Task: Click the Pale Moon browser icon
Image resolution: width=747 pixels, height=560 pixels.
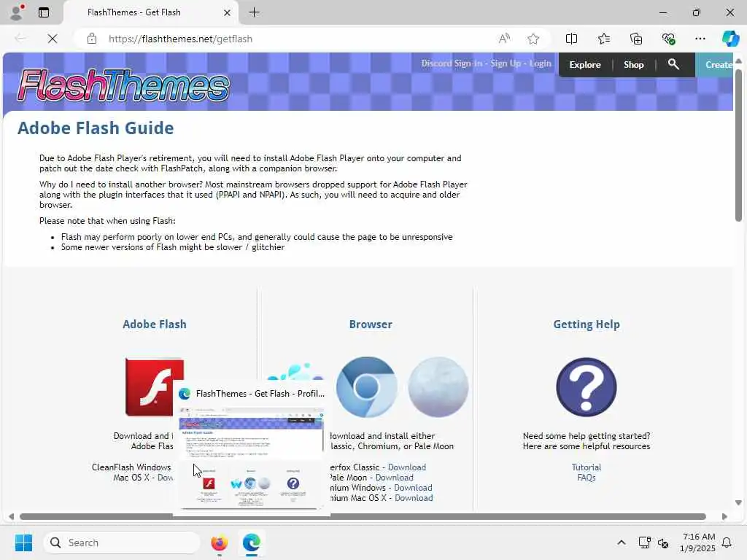Action: click(438, 387)
